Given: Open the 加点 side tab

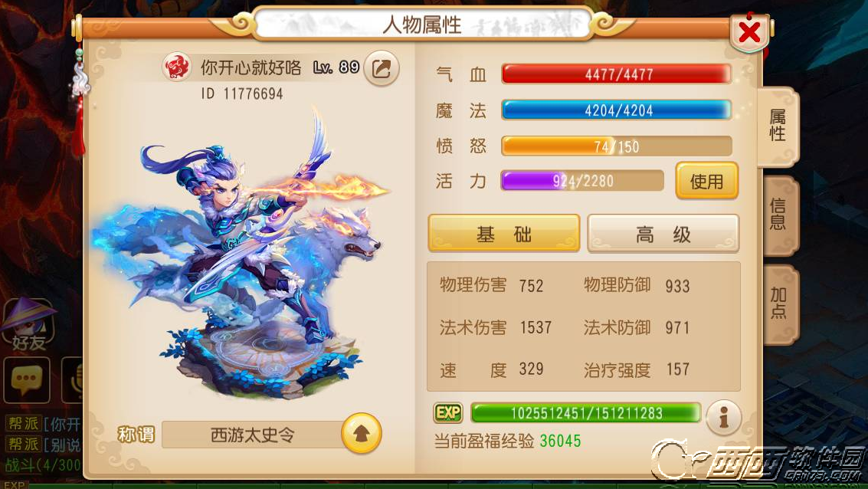Looking at the screenshot, I should pos(778,304).
